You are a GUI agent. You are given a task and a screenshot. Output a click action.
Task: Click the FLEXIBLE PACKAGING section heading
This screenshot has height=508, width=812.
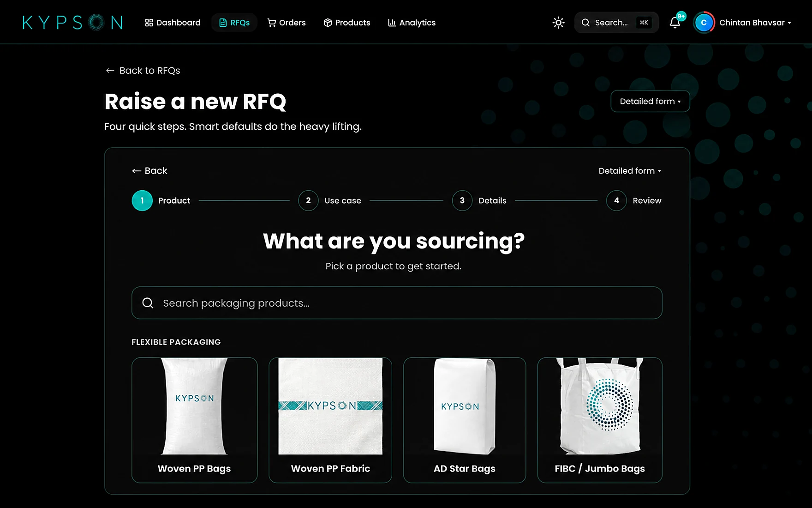pyautogui.click(x=176, y=342)
